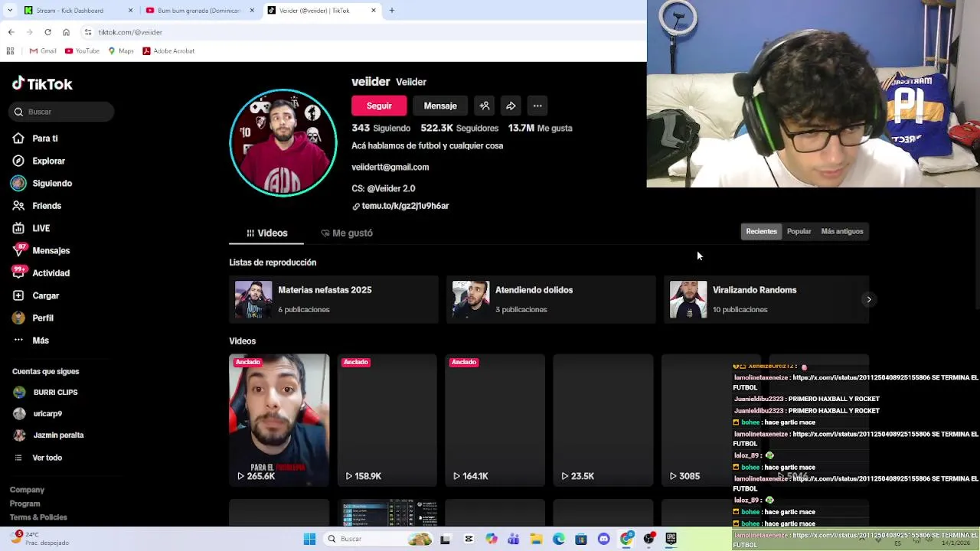Screen dimensions: 980x551
Task: Switch to the Me gustó tab
Action: pyautogui.click(x=347, y=233)
